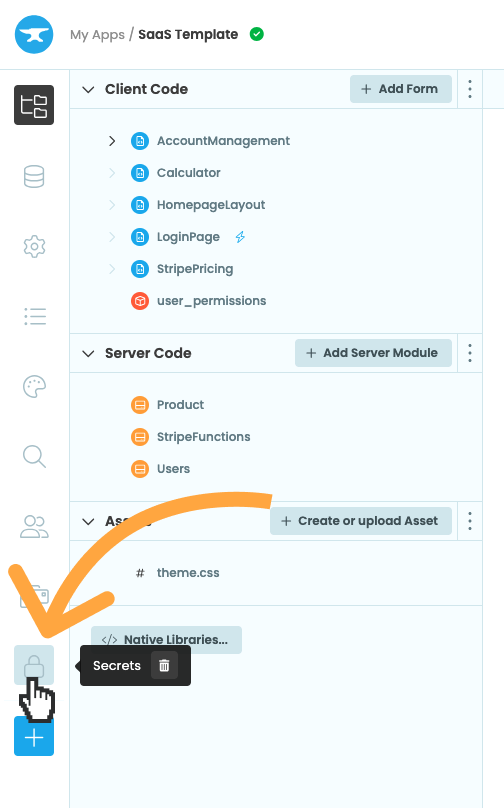Select the App Browser tree icon

[34, 105]
